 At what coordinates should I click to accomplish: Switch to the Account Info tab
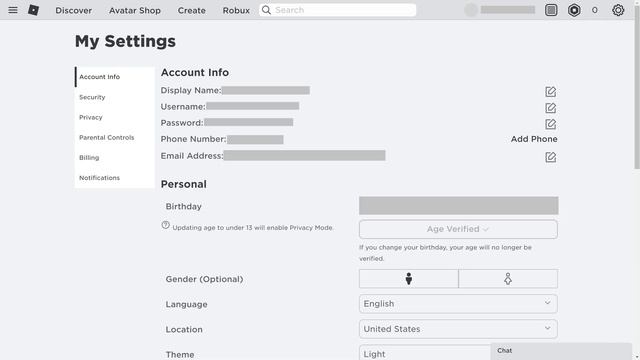[x=115, y=77]
